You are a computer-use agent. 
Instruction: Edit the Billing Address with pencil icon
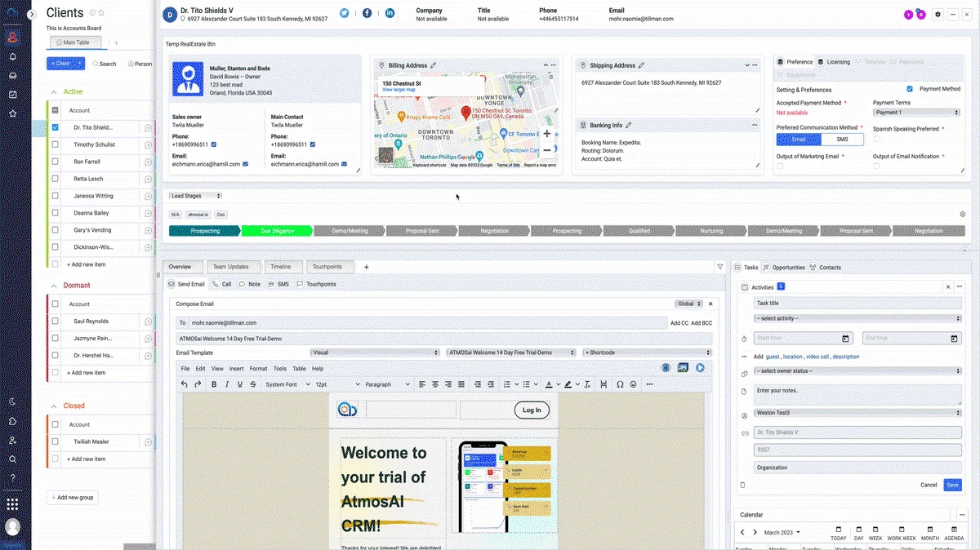[x=434, y=65]
